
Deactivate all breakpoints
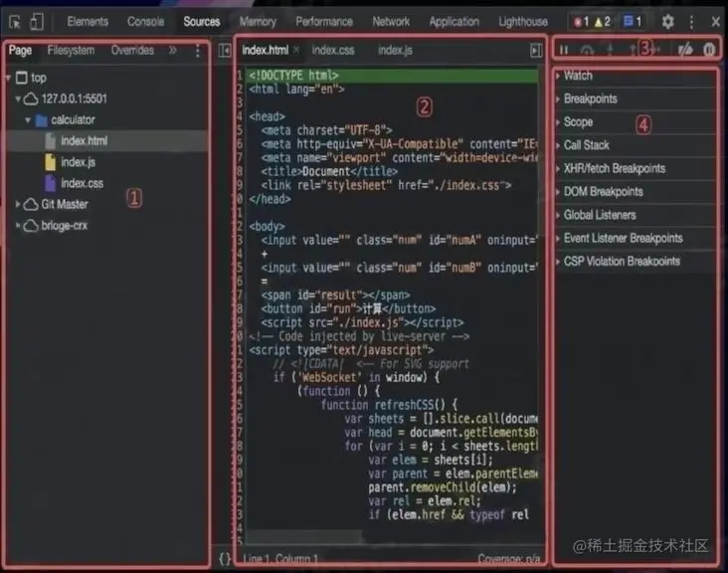point(685,50)
